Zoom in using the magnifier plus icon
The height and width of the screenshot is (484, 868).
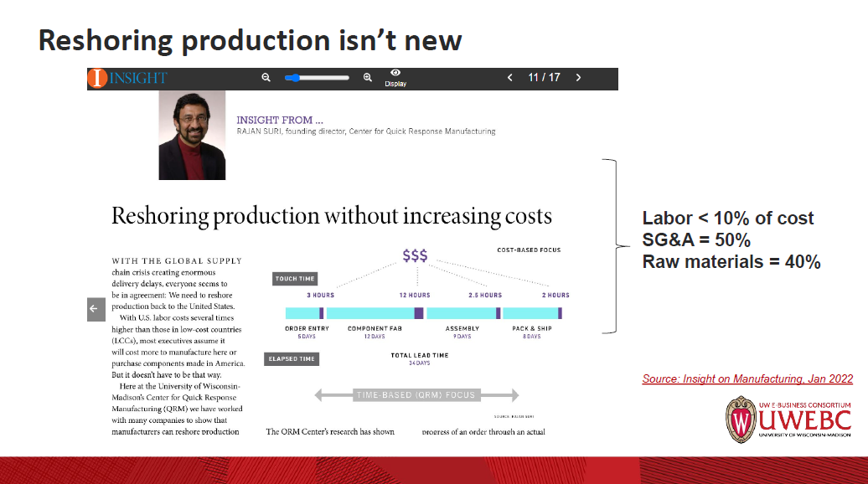pyautogui.click(x=368, y=77)
